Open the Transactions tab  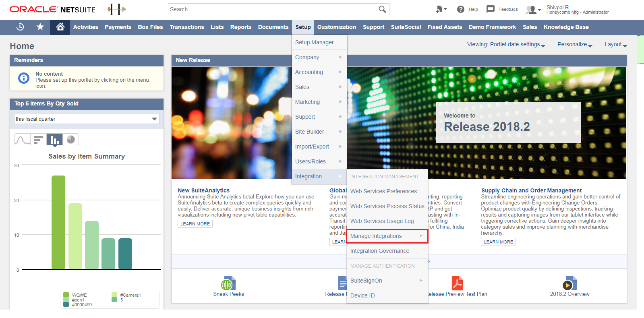coord(187,27)
